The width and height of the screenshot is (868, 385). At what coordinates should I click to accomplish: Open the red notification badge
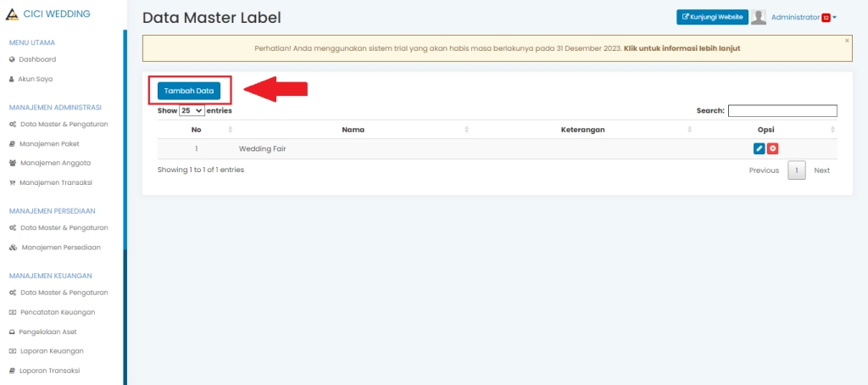click(x=826, y=18)
